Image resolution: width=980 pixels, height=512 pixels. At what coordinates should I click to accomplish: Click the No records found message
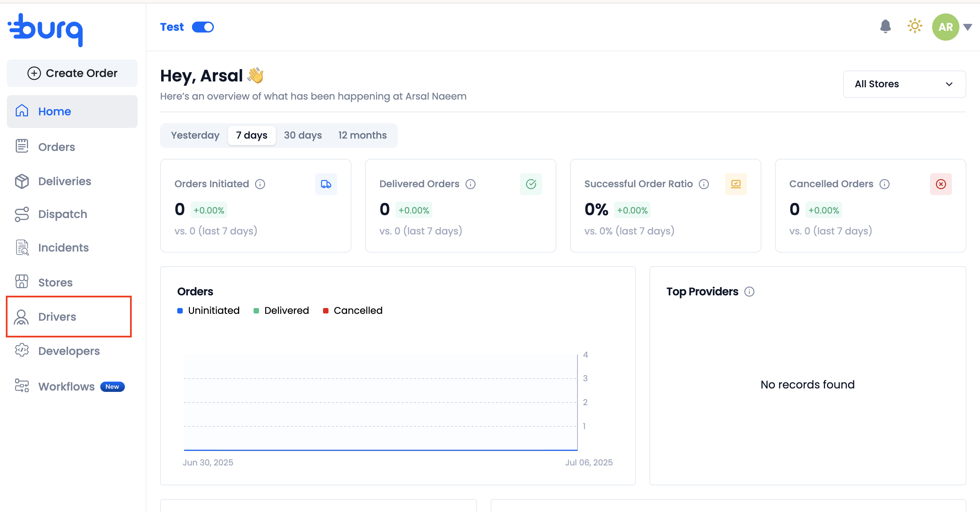[807, 385]
